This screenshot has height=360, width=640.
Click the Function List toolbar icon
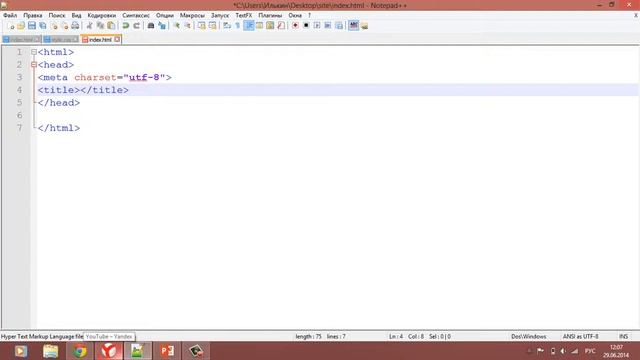pyautogui.click(x=281, y=26)
